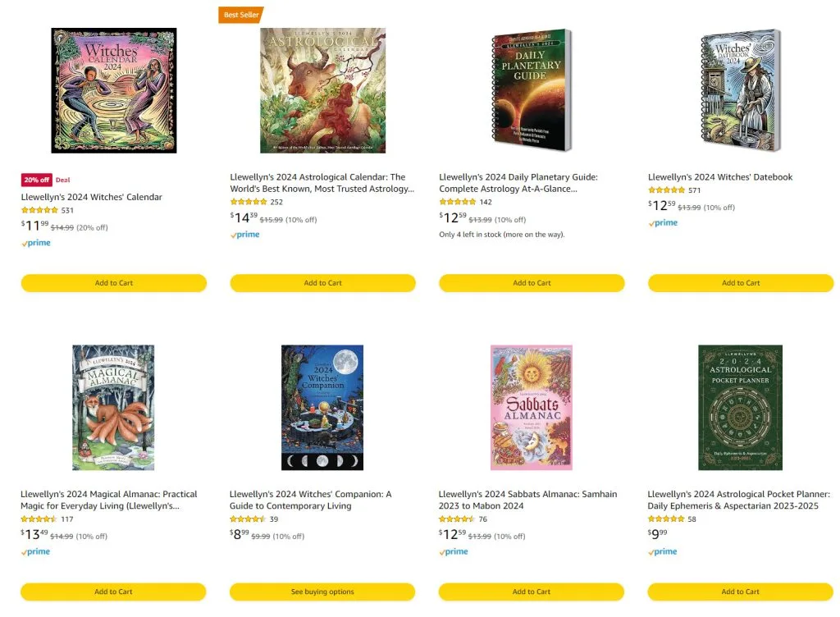Open Llewellyn's 2024 Daily Planetary Guide title link
Viewport: 840px width, 617px height.
518,182
